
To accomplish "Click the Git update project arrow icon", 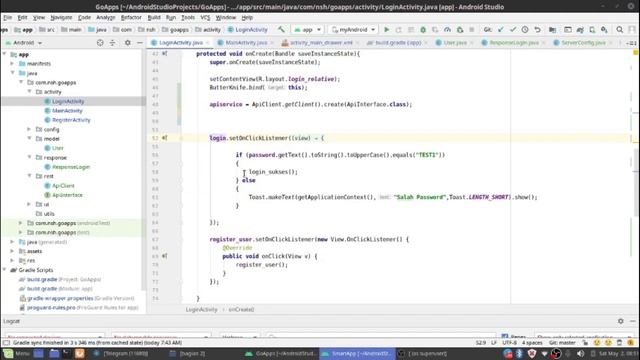I will tap(501, 30).
